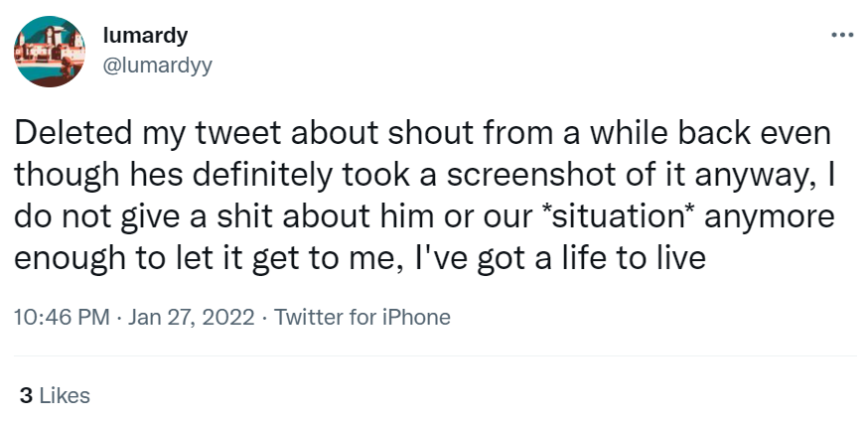Click the word "anymore" in the tweet
This screenshot has height=421, width=868.
point(758,219)
